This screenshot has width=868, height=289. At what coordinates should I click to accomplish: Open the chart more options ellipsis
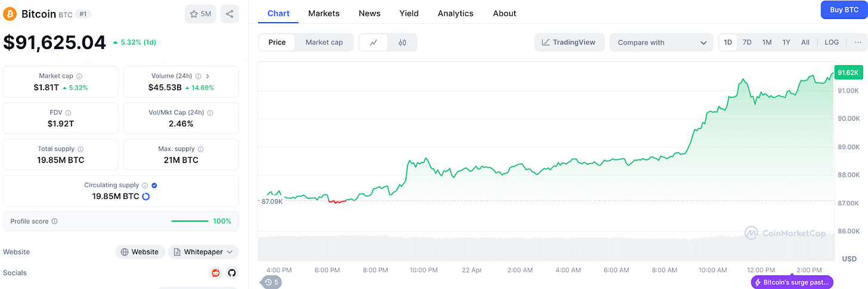858,42
